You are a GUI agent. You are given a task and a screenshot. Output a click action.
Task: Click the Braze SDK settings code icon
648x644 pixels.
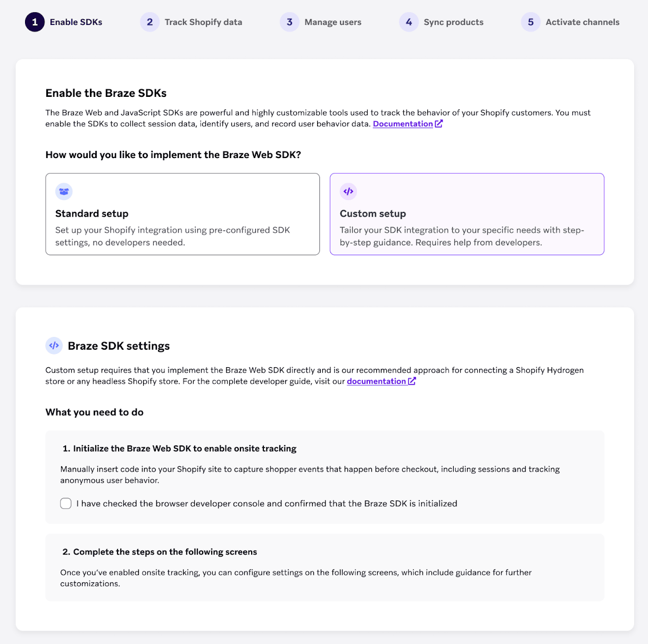(x=54, y=345)
